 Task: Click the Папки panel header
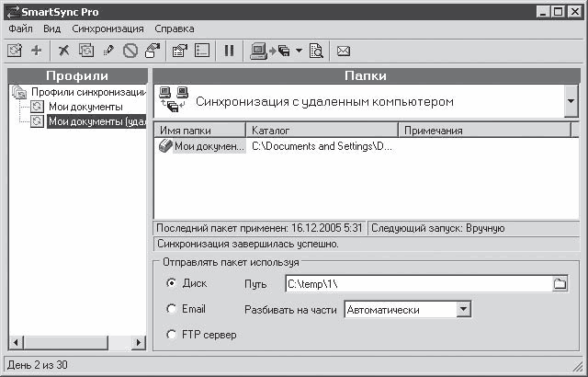(x=366, y=75)
